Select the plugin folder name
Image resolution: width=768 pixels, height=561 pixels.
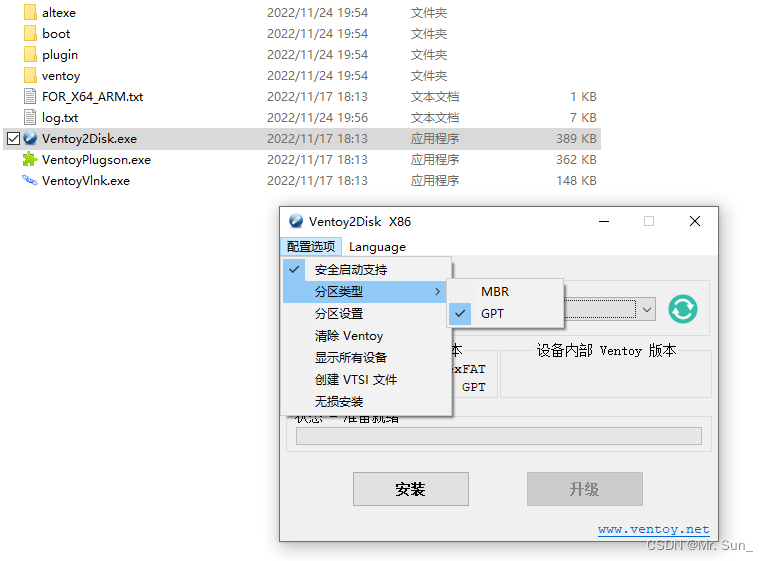pyautogui.click(x=60, y=55)
